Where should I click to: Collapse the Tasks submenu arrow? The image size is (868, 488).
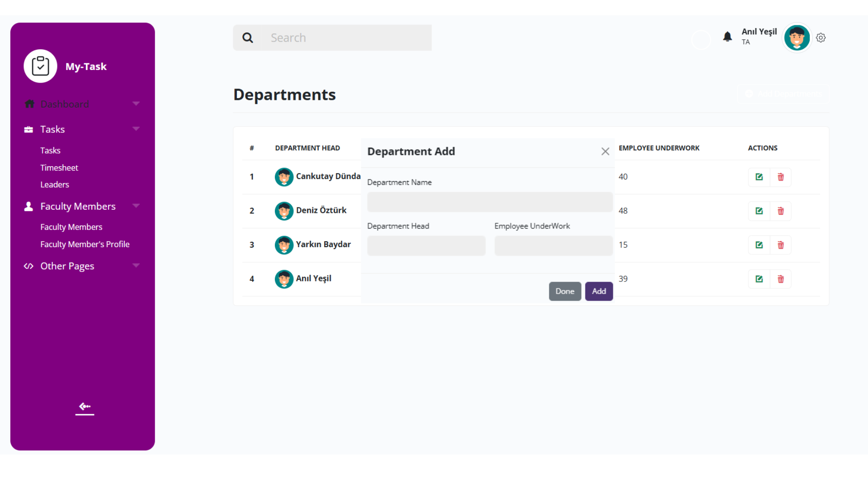pos(136,129)
